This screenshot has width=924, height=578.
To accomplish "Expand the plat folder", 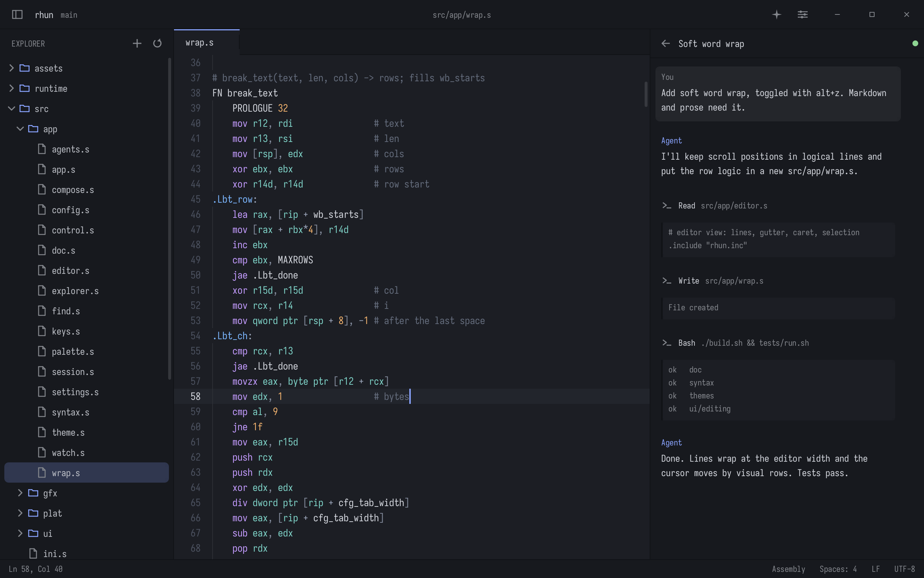I will click(20, 513).
